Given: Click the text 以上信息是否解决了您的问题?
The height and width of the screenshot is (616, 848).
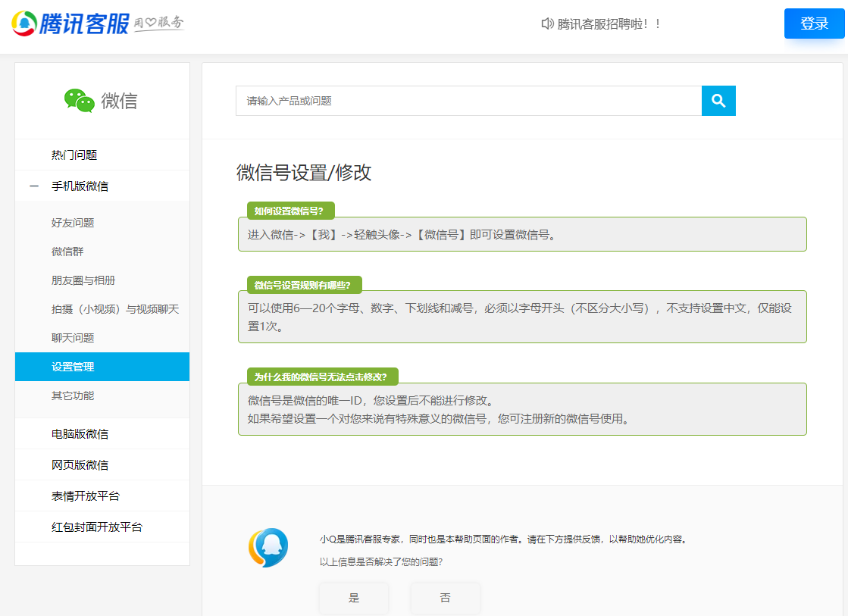Looking at the screenshot, I should tap(380, 562).
